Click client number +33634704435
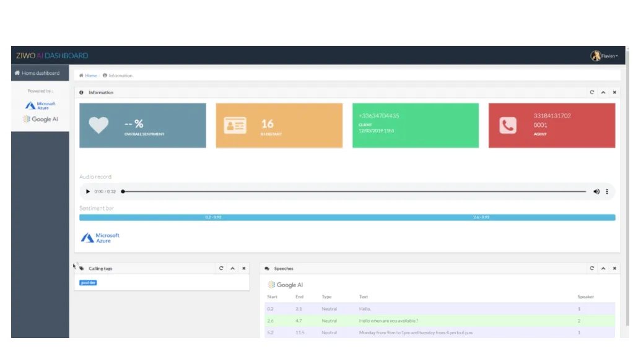The image size is (633, 364). (378, 116)
